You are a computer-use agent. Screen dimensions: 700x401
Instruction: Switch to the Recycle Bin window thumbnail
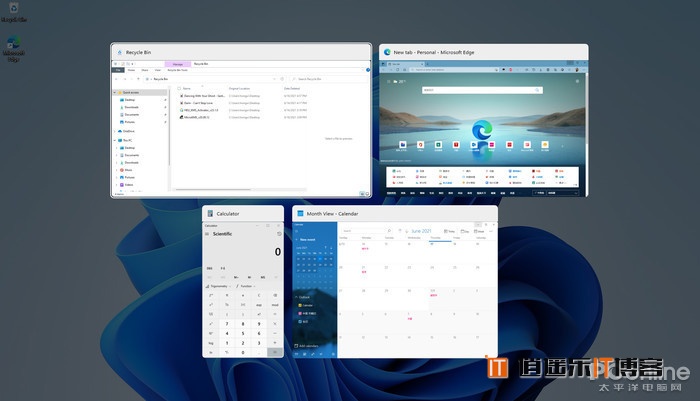241,121
